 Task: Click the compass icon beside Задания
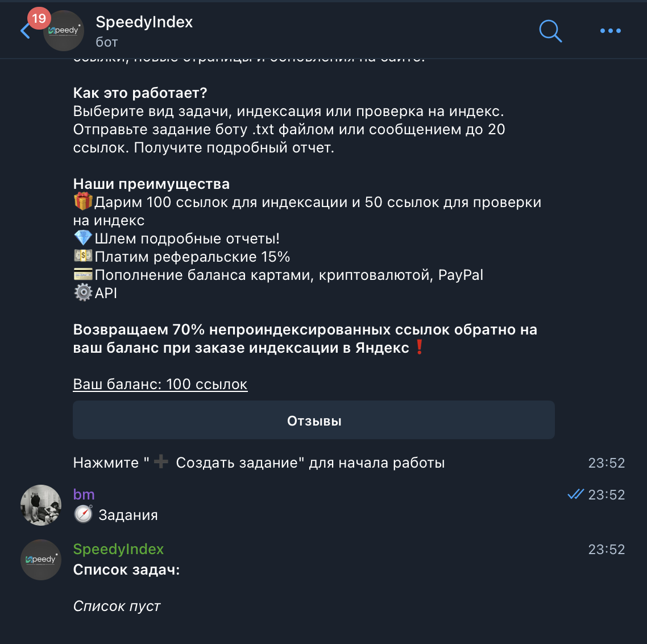(83, 514)
